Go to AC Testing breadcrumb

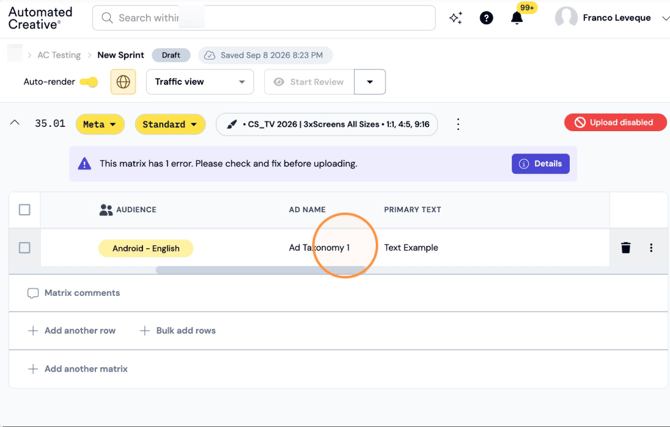tap(59, 55)
